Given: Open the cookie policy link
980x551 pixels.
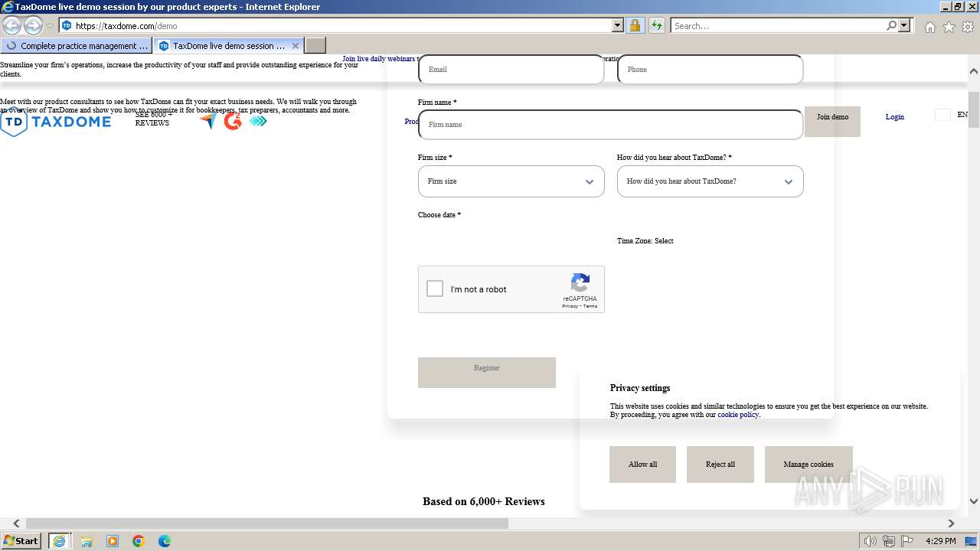Looking at the screenshot, I should (738, 415).
